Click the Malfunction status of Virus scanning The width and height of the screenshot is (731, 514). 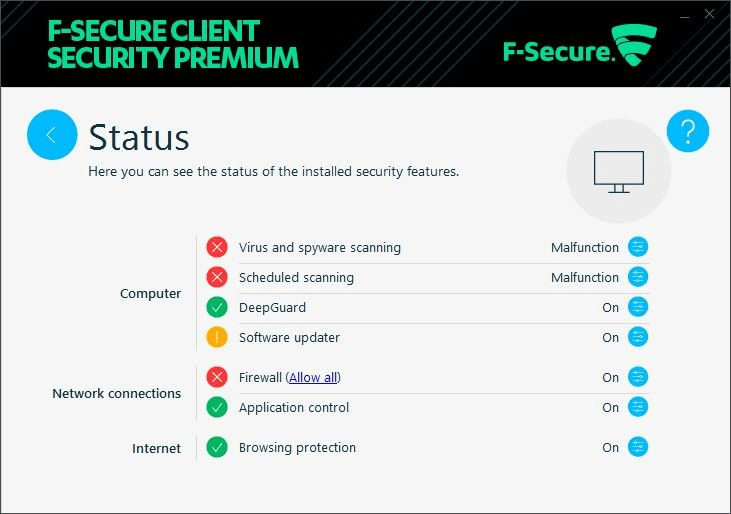coord(585,247)
